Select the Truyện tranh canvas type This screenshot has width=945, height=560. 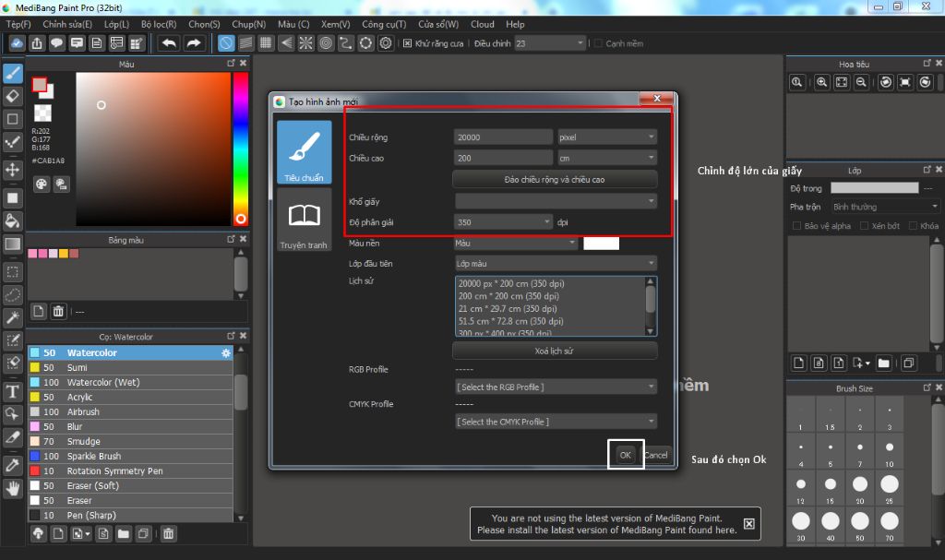[305, 220]
